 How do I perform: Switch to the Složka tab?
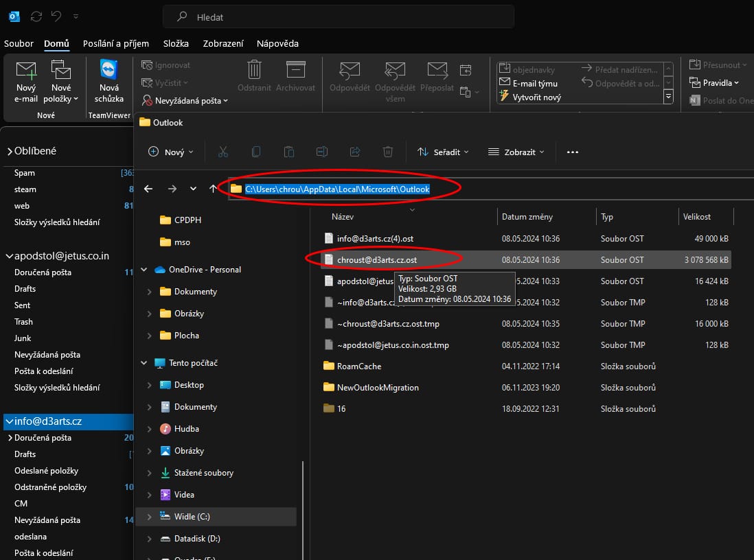176,43
